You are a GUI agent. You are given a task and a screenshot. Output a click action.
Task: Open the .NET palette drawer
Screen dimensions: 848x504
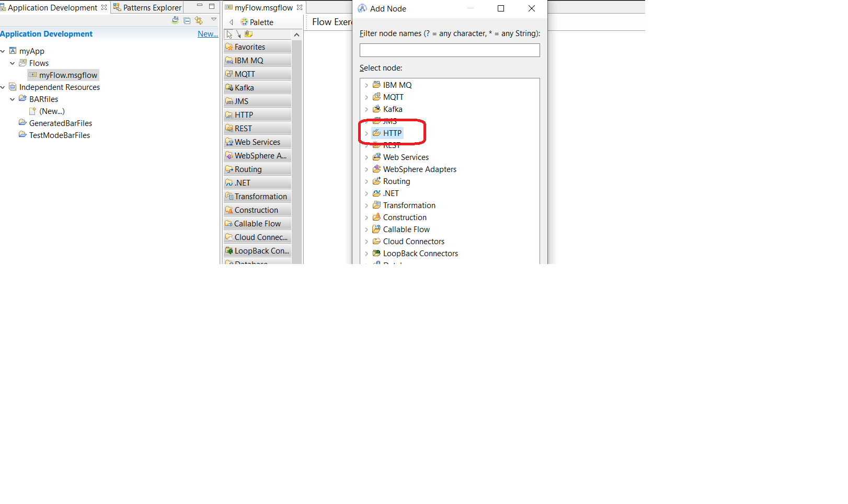(257, 183)
